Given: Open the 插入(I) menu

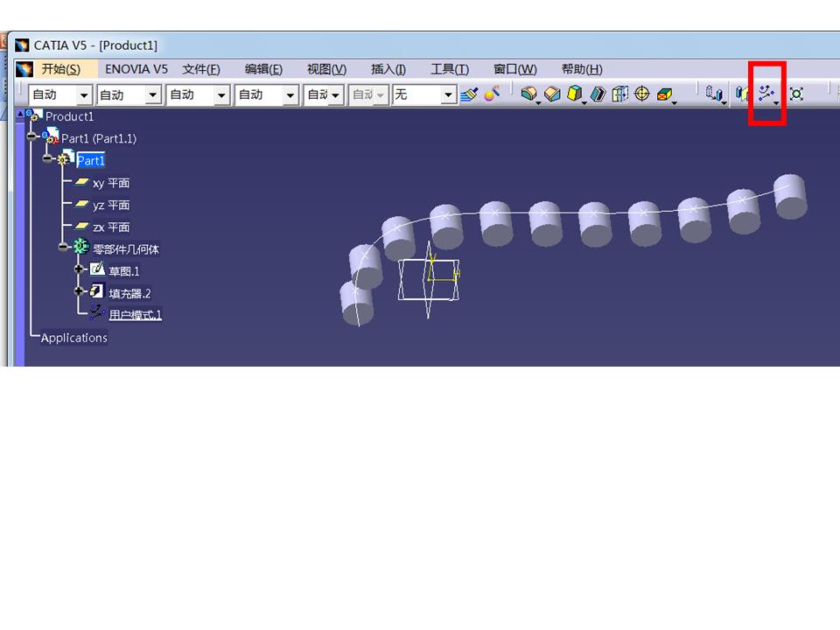Looking at the screenshot, I should (x=388, y=69).
